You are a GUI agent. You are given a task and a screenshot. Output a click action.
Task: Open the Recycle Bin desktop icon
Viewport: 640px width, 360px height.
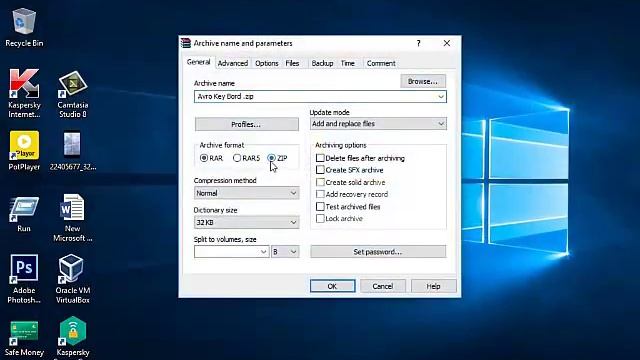tap(24, 28)
